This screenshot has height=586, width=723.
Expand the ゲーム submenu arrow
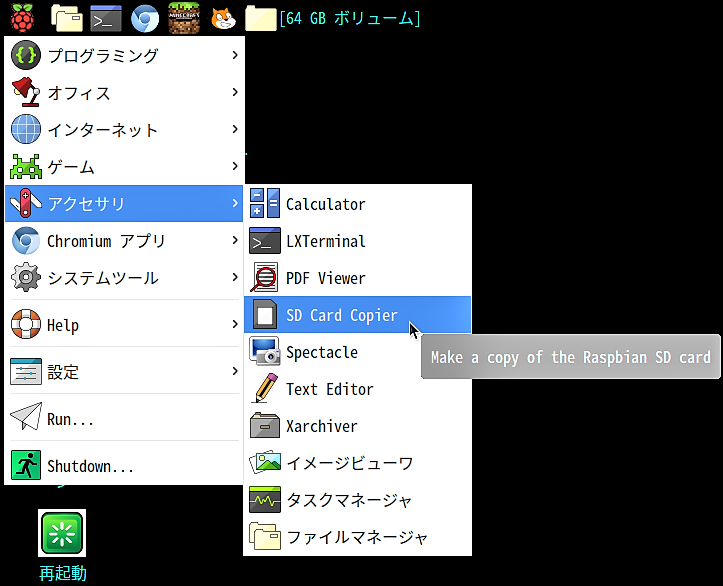tap(235, 166)
